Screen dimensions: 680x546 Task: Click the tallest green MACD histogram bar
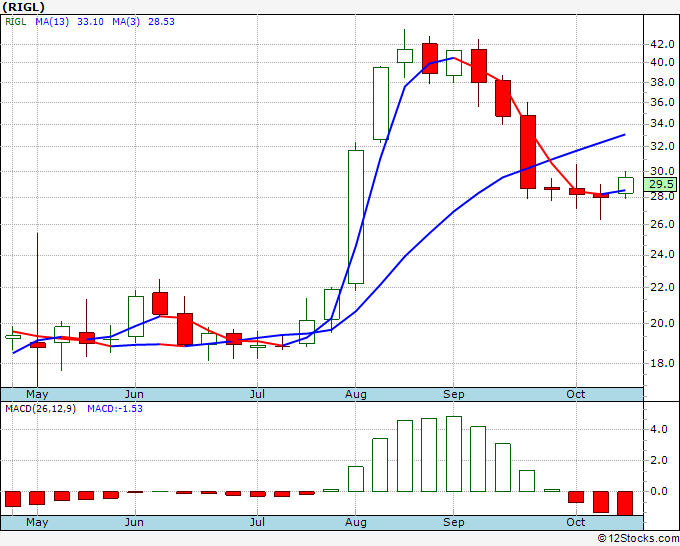click(x=454, y=454)
